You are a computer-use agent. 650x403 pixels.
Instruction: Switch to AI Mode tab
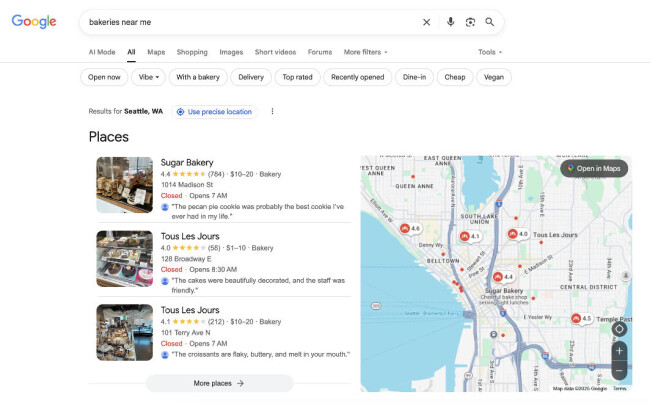click(x=102, y=52)
